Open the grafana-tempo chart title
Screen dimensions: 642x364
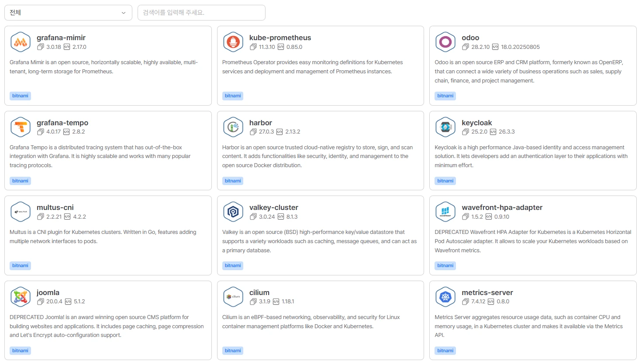(x=62, y=123)
